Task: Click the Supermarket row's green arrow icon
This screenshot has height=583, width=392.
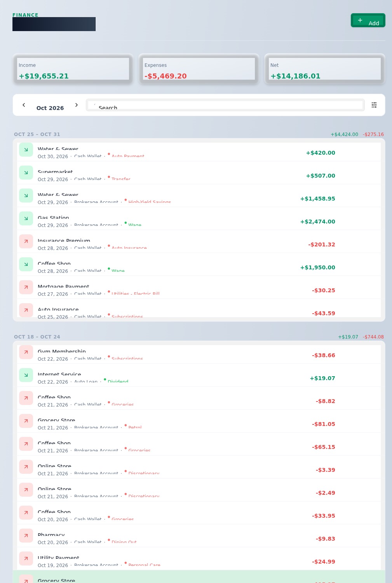Action: pyautogui.click(x=26, y=173)
